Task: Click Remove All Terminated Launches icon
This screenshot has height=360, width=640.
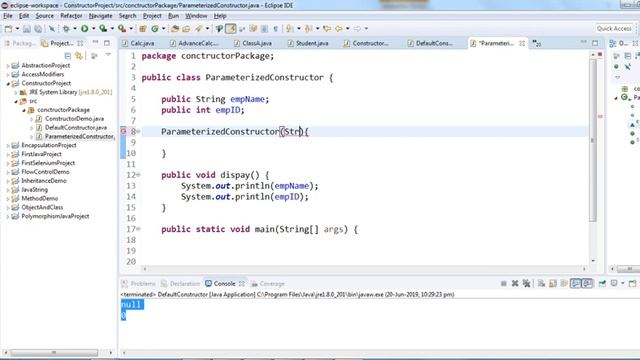Action: 527,284
